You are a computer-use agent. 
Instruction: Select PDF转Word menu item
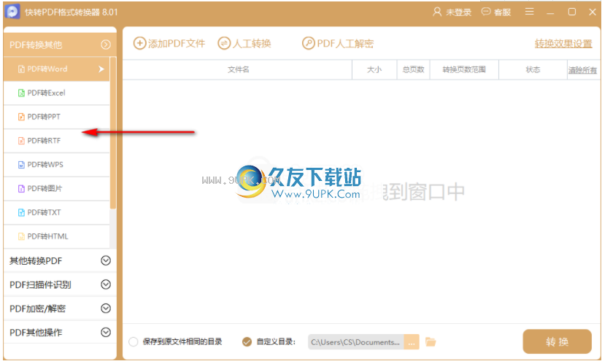(56, 69)
